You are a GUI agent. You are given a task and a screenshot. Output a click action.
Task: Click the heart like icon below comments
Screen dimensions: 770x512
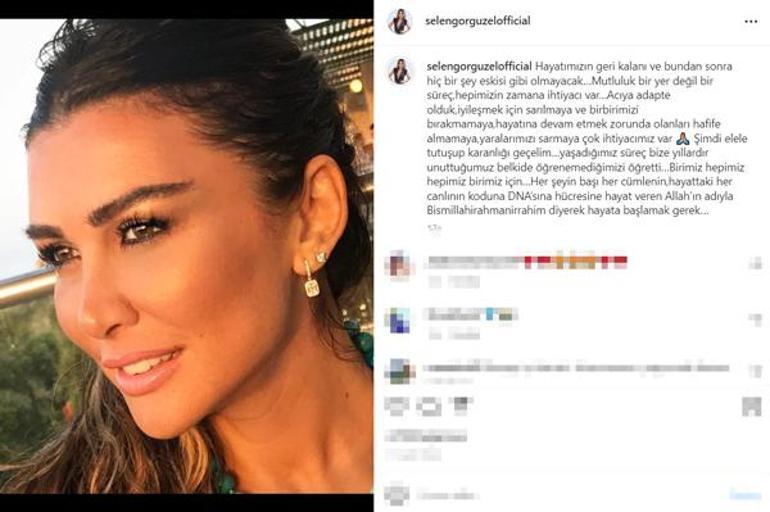pos(397,406)
